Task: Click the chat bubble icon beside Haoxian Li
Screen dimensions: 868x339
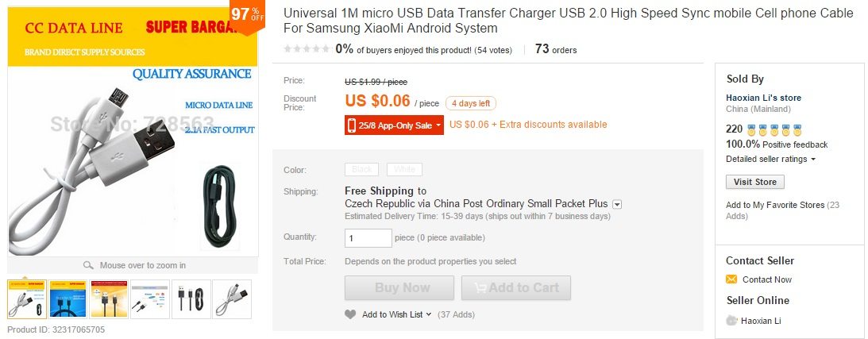Action: click(731, 320)
